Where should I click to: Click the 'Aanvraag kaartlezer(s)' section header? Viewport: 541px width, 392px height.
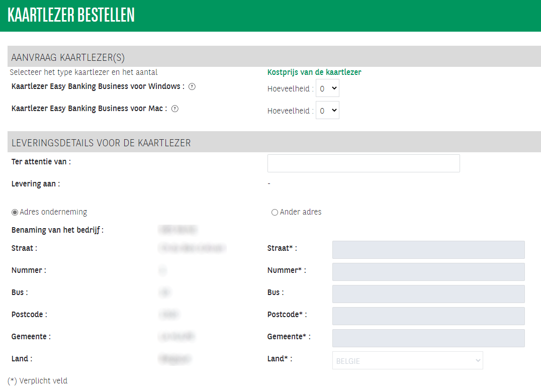point(68,57)
